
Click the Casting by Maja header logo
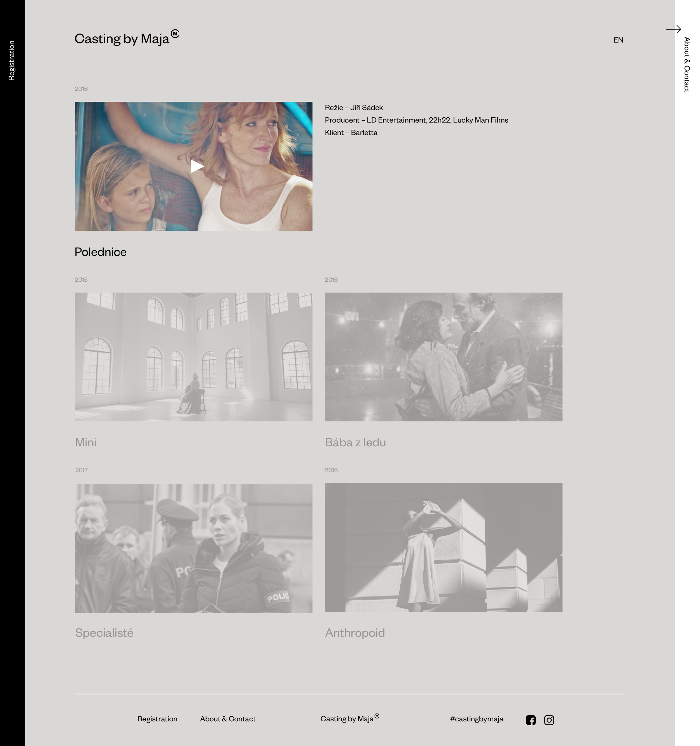[127, 38]
